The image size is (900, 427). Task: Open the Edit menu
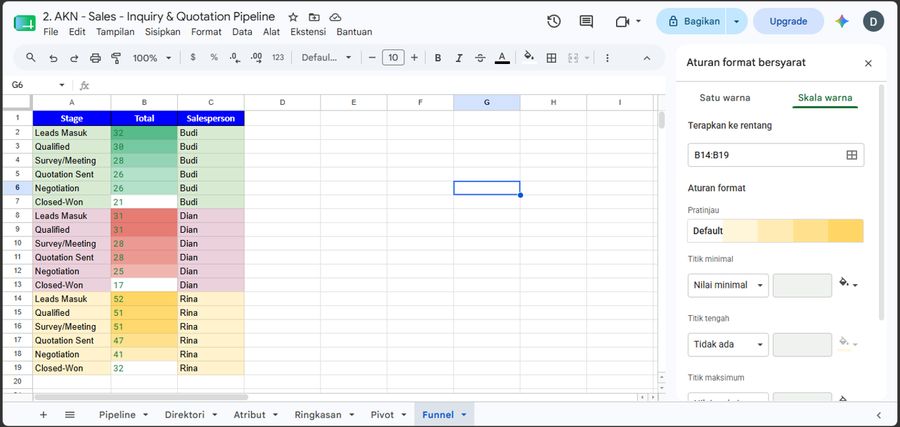(77, 32)
